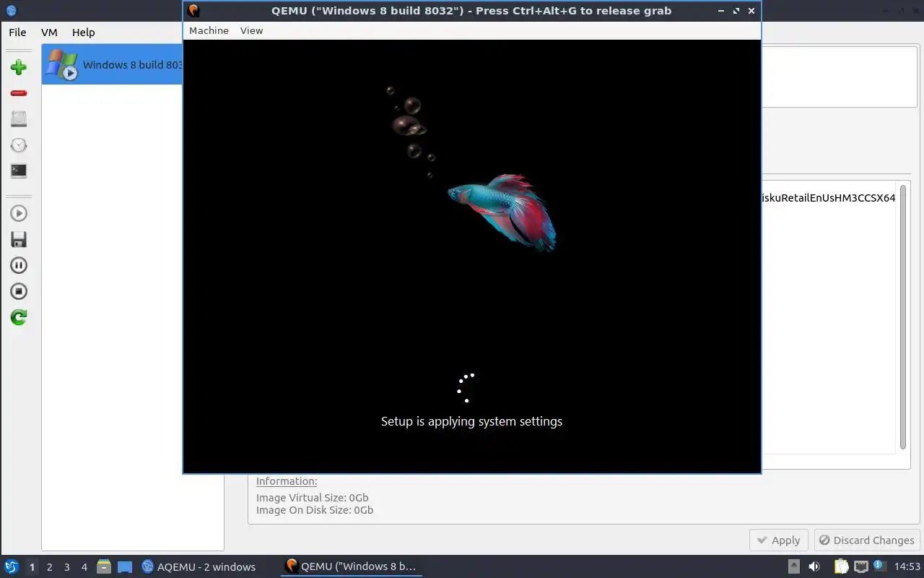The height and width of the screenshot is (578, 924).
Task: Close the QEMU window
Action: [751, 11]
